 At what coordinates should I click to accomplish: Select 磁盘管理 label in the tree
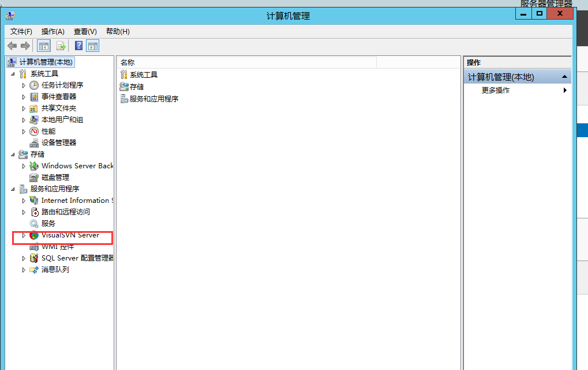[55, 178]
